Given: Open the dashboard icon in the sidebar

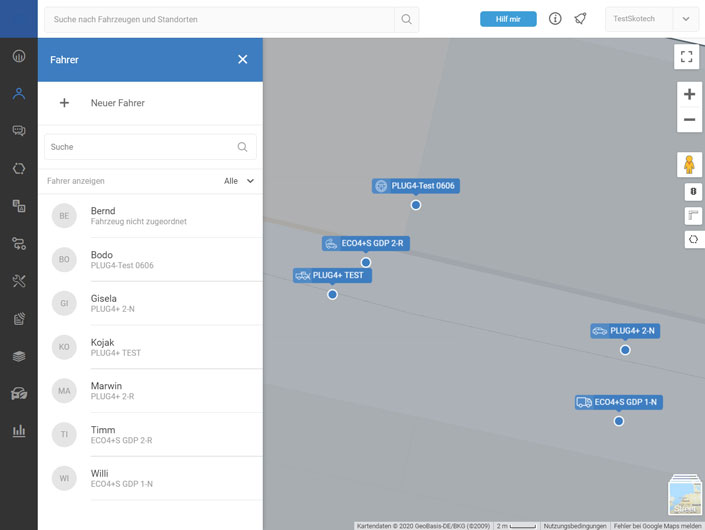Looking at the screenshot, I should click(x=18, y=56).
